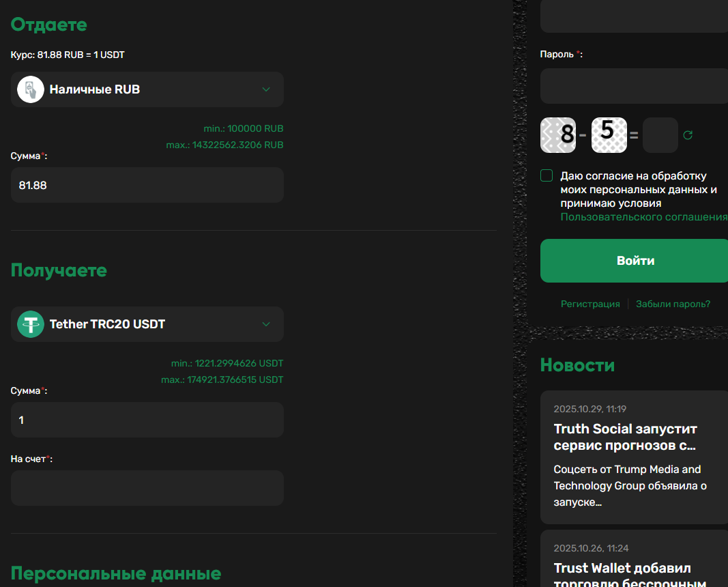Tick the personal data consent checkbox
The image size is (728, 587).
pyautogui.click(x=547, y=175)
